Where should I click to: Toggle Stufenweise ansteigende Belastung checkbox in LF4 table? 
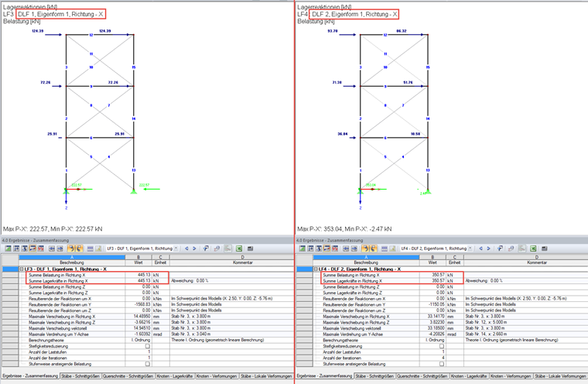(x=442, y=364)
